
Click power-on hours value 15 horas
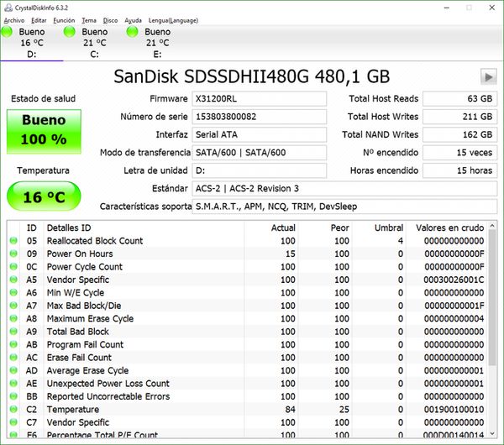[x=460, y=170]
